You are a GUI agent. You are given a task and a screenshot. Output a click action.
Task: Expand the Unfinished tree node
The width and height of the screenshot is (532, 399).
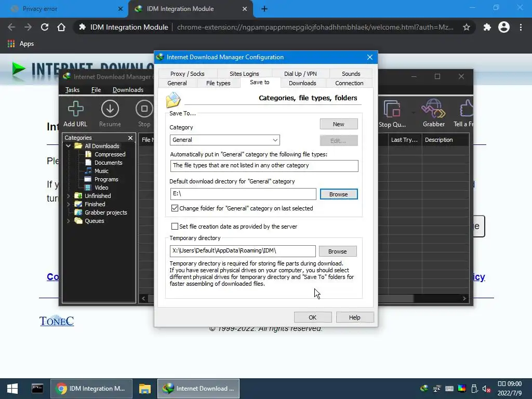(x=69, y=196)
